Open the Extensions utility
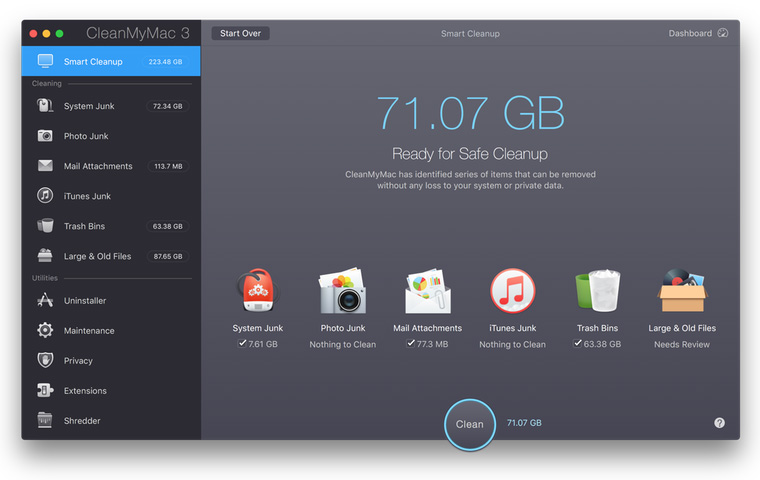 tap(111, 391)
